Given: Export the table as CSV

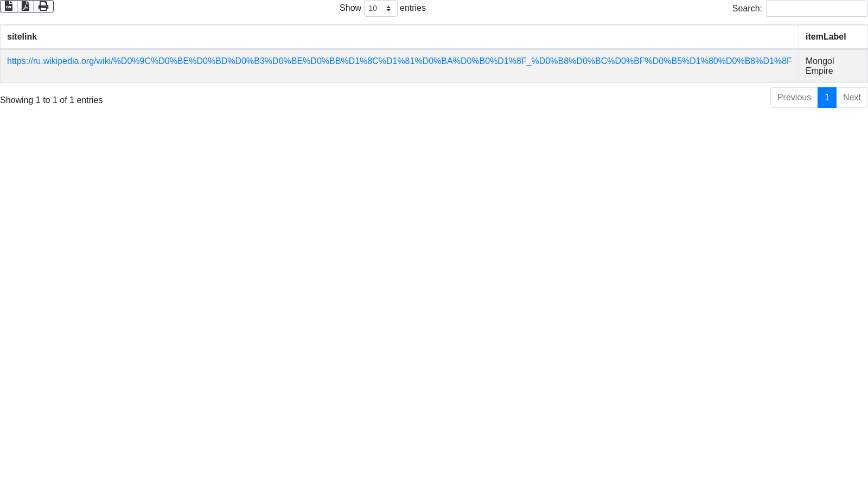Looking at the screenshot, I should (9, 6).
